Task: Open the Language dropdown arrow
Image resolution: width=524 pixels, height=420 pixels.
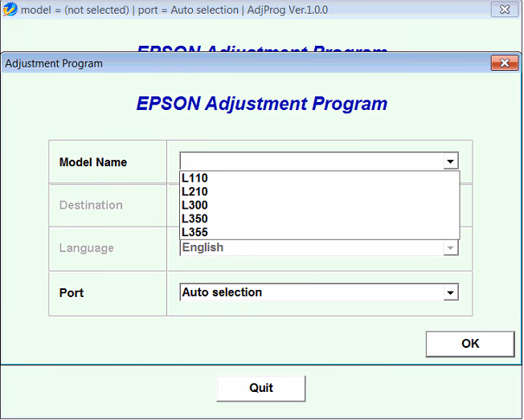Action: click(451, 247)
